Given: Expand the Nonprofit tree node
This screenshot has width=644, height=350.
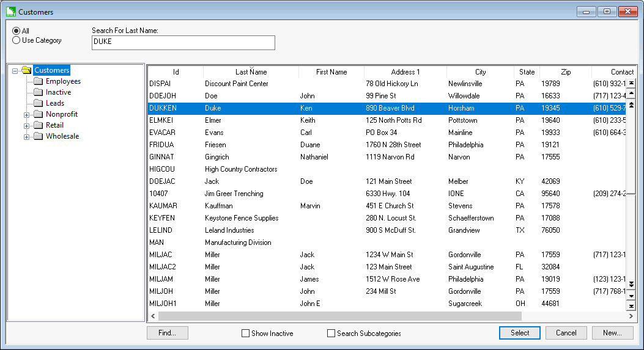Looking at the screenshot, I should 26,115.
